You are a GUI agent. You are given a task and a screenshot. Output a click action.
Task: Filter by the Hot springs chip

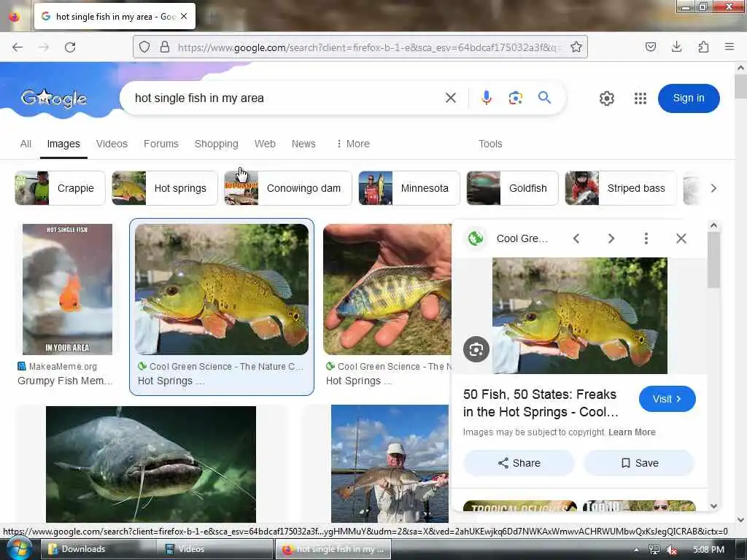[x=164, y=188]
